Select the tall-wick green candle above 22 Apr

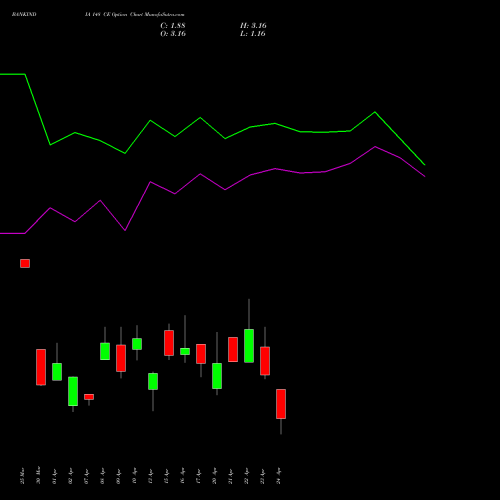click(249, 346)
